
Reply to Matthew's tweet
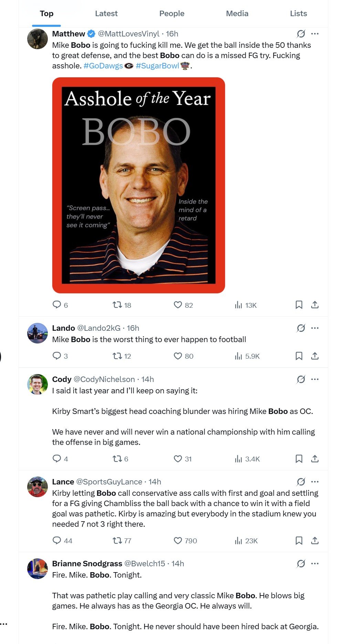click(x=57, y=305)
